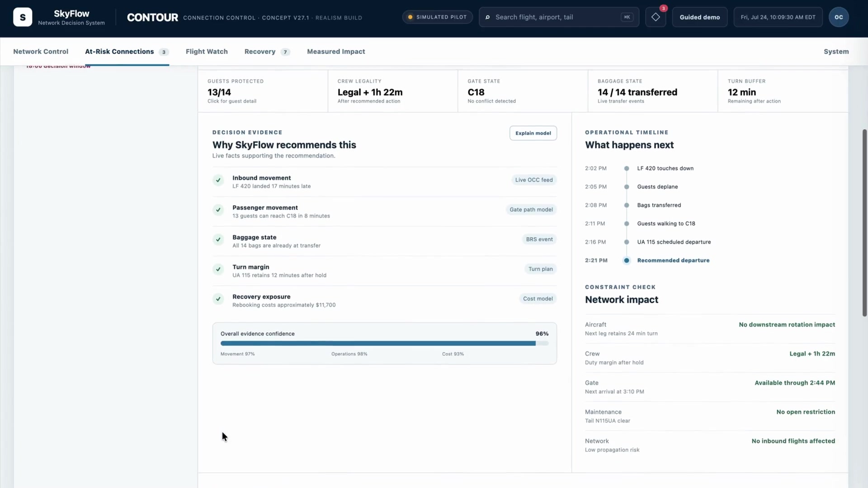Viewport: 868px width, 488px height.
Task: Click the overall evidence confidence progress bar
Action: coord(384,343)
